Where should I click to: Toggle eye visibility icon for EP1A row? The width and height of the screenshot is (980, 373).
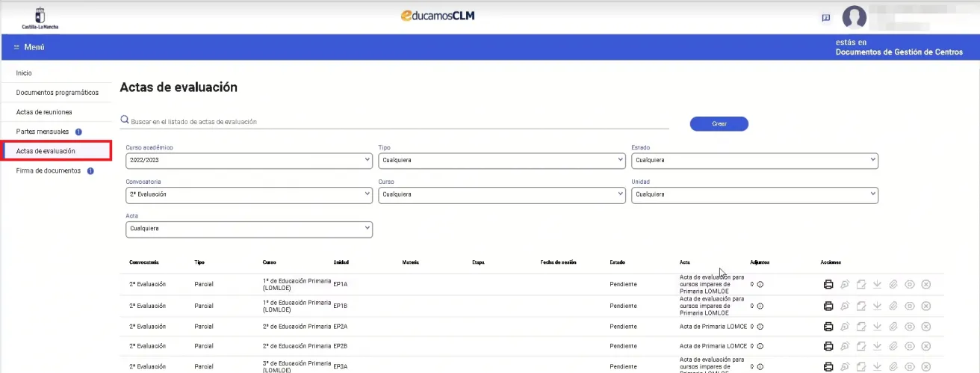pyautogui.click(x=910, y=285)
